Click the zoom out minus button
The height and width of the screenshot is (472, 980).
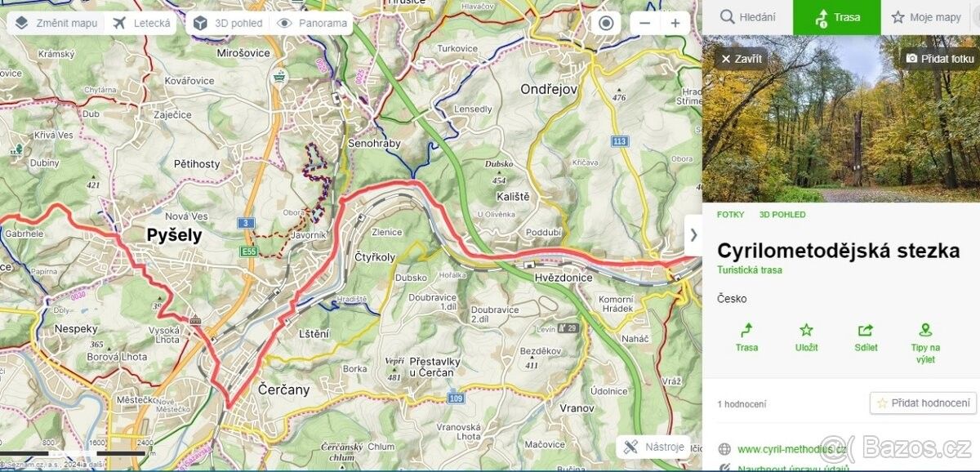[644, 23]
